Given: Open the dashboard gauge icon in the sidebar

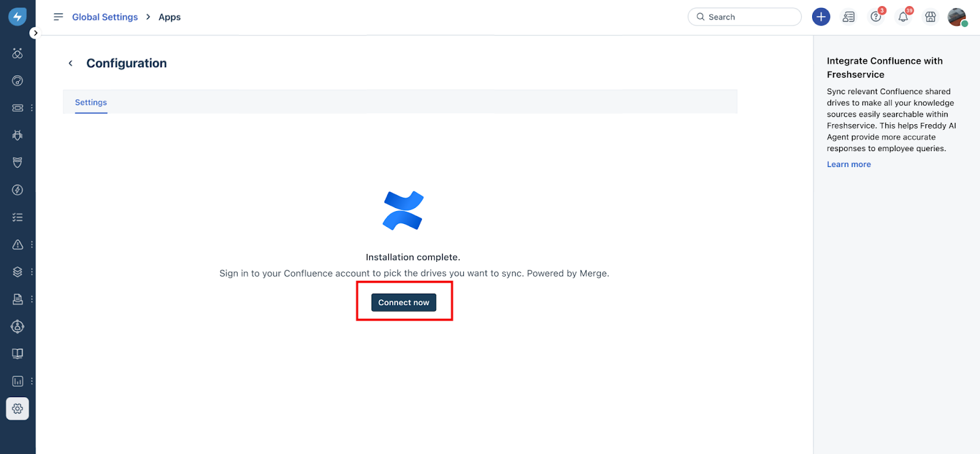Looking at the screenshot, I should coord(18,81).
